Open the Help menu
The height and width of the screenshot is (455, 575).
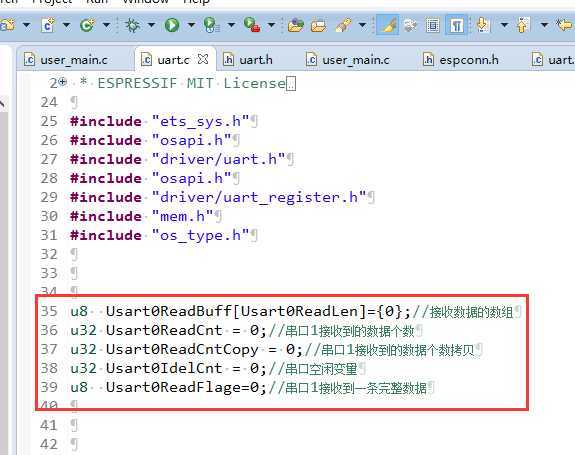[197, 1]
